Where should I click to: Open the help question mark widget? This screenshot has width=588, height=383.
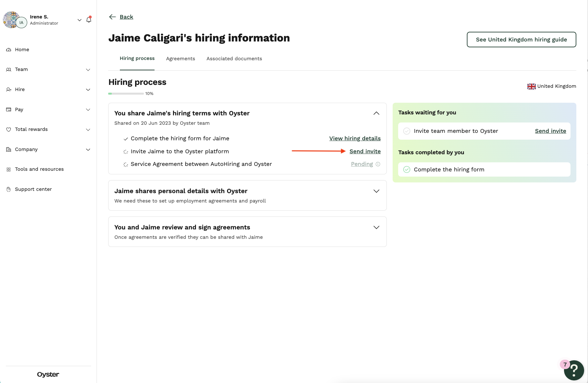tap(574, 370)
